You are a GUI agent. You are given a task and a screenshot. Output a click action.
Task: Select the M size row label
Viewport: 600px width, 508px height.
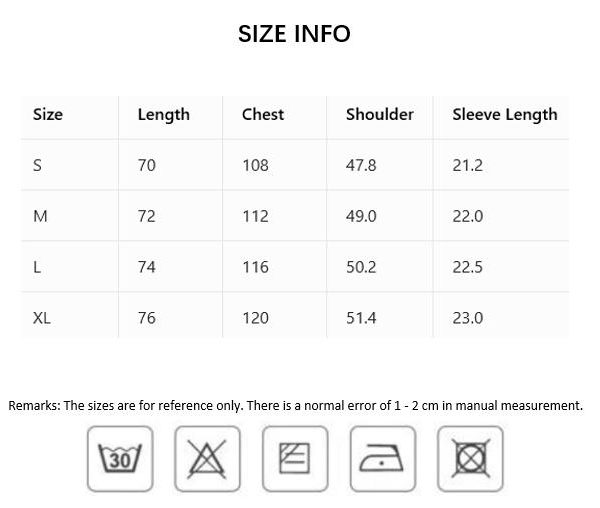pyautogui.click(x=40, y=216)
